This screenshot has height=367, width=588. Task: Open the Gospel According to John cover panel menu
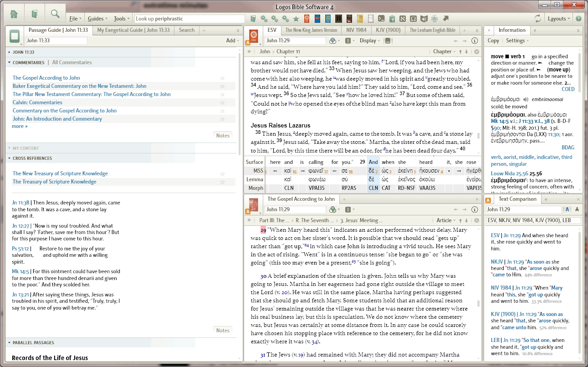pos(253,205)
